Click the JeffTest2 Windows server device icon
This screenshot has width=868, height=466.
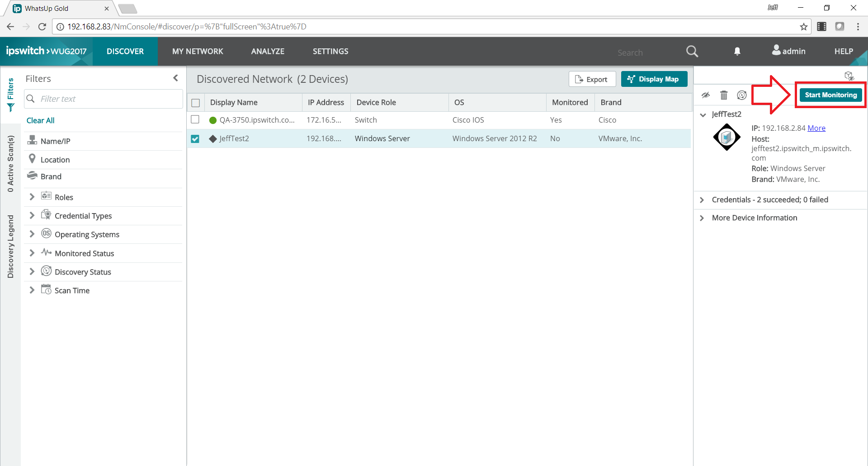pyautogui.click(x=726, y=137)
